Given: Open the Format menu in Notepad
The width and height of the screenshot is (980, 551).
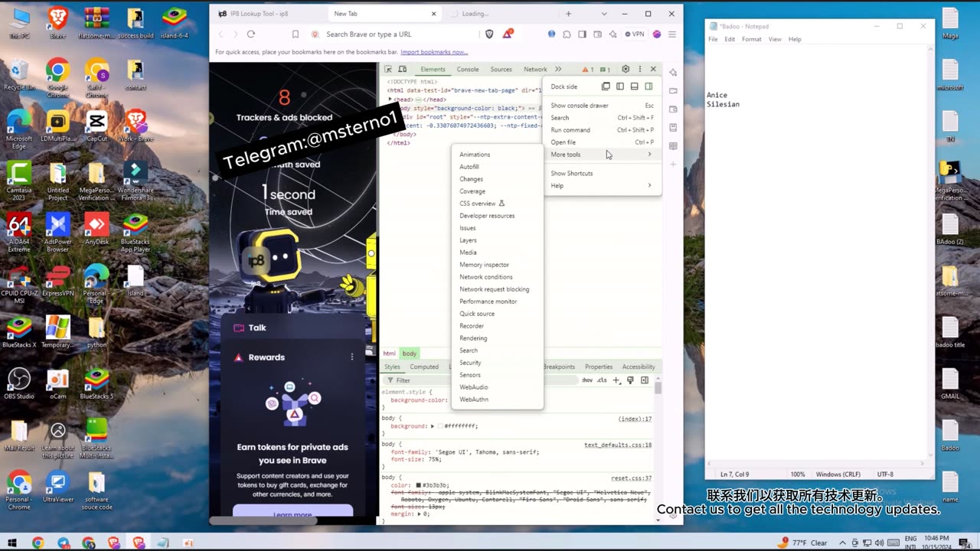Looking at the screenshot, I should (752, 39).
